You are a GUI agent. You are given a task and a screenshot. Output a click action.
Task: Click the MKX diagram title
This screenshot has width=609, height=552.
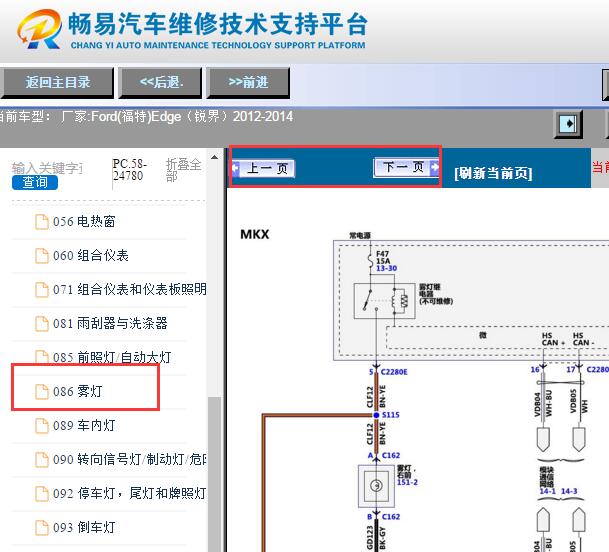255,234
